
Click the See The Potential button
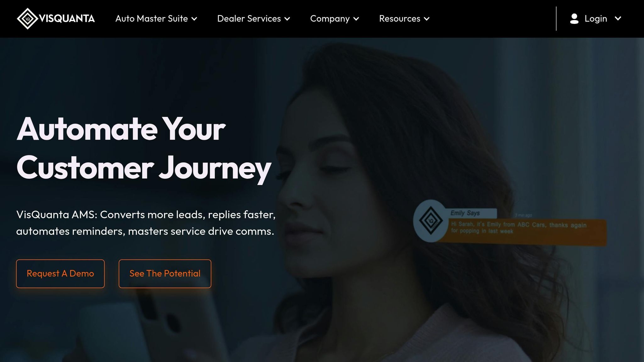165,274
